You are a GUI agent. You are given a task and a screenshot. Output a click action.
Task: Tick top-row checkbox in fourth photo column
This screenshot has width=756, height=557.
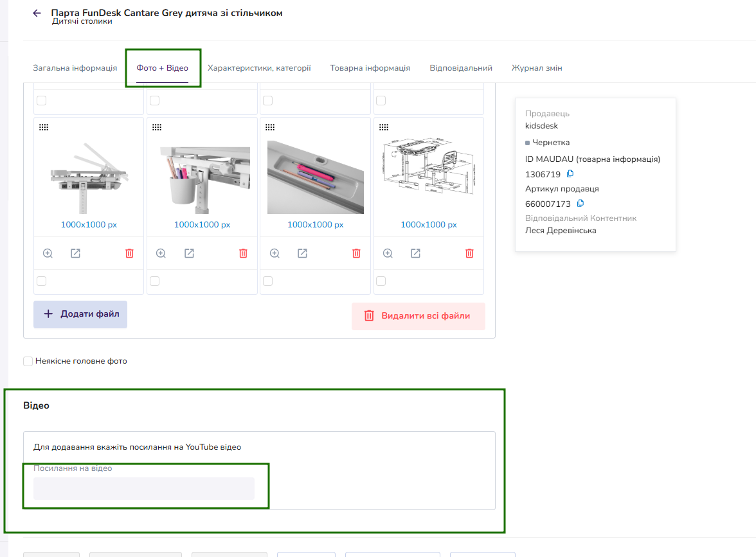coord(381,101)
